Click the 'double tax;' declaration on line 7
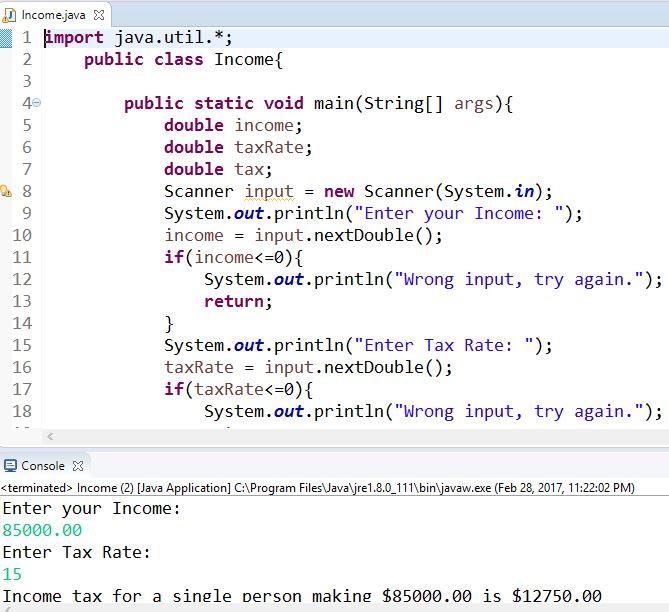Screen dimensions: 669x612 coord(218,169)
